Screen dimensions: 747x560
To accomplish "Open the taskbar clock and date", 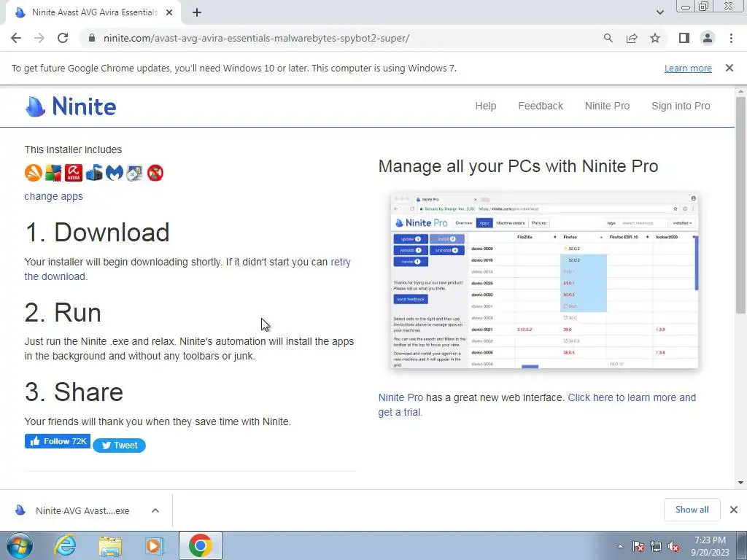I will pos(711,546).
